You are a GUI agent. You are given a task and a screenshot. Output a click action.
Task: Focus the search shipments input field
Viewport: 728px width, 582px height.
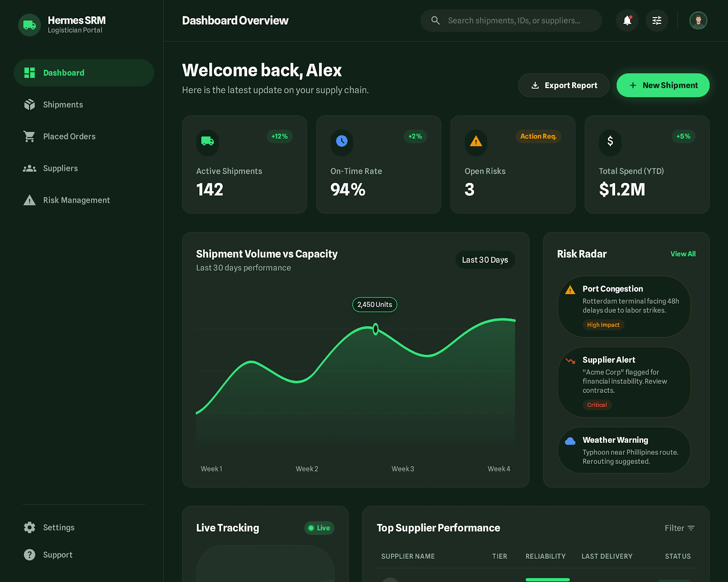point(514,20)
